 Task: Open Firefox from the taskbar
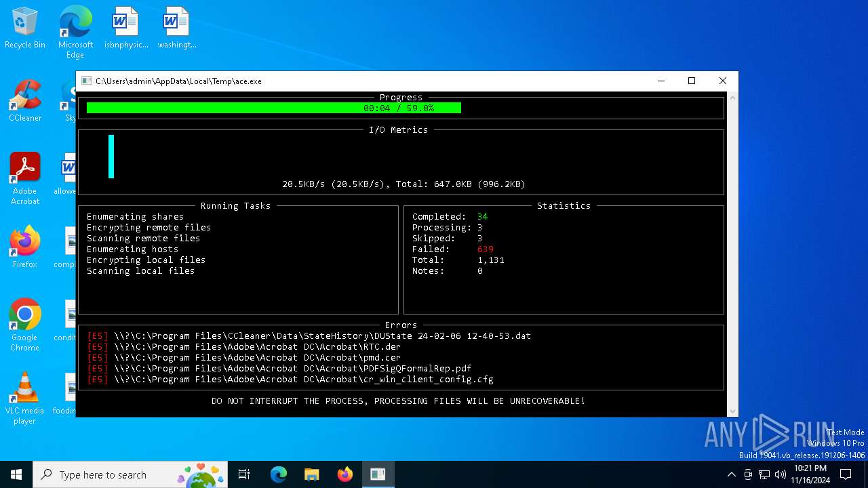click(x=344, y=474)
